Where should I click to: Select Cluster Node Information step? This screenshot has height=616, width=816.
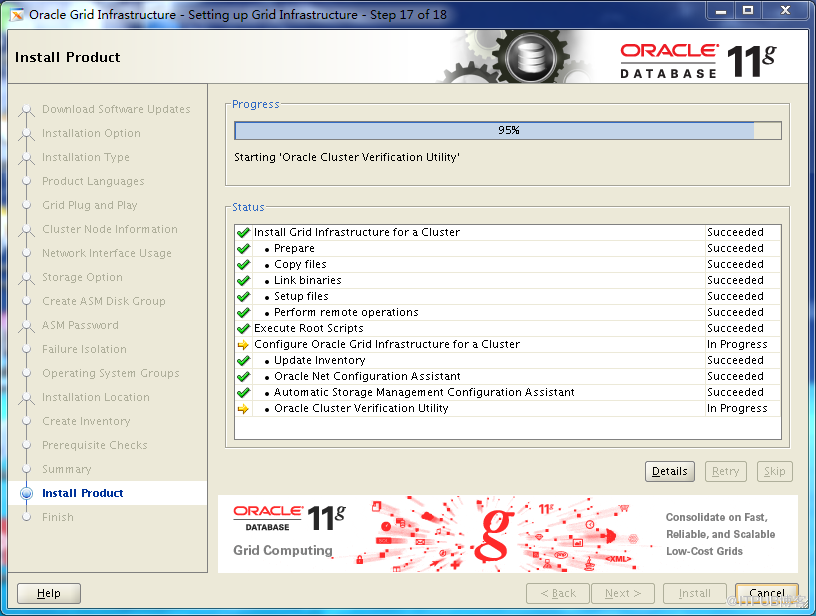110,229
